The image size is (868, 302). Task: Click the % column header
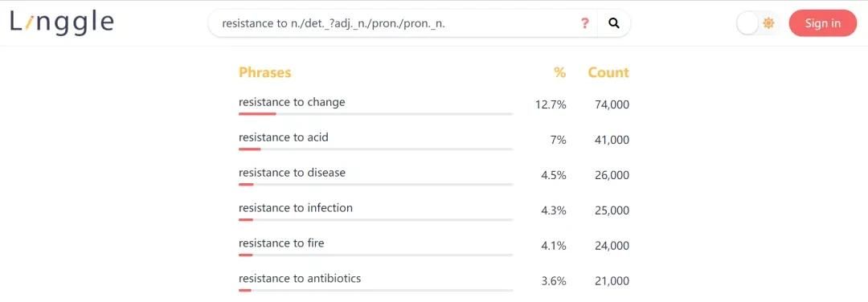(559, 72)
